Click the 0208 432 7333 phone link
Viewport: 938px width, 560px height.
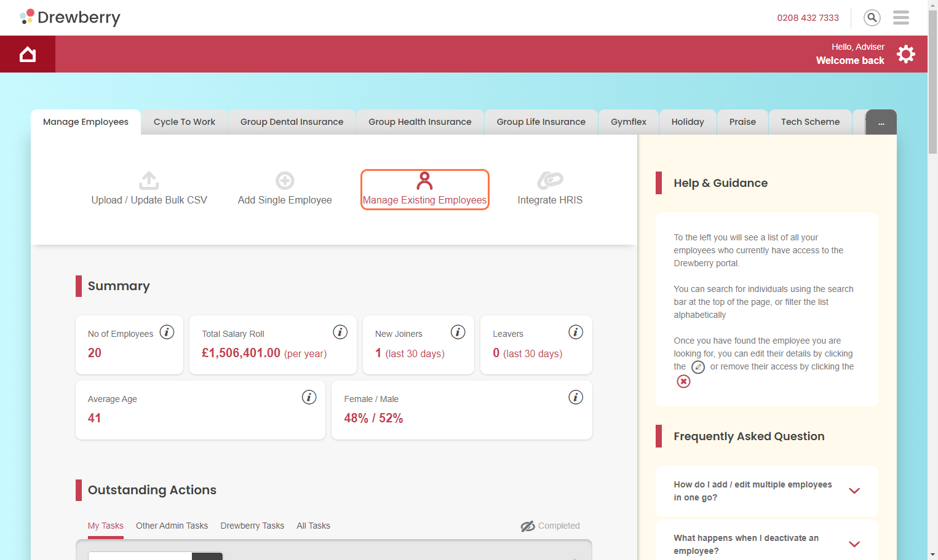(808, 18)
